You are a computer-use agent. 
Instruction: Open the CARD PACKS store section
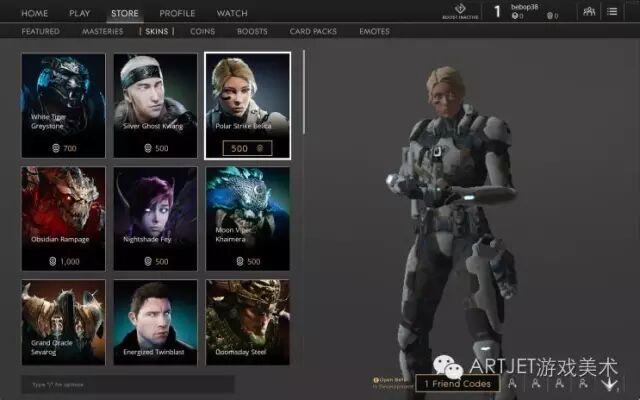pyautogui.click(x=313, y=31)
